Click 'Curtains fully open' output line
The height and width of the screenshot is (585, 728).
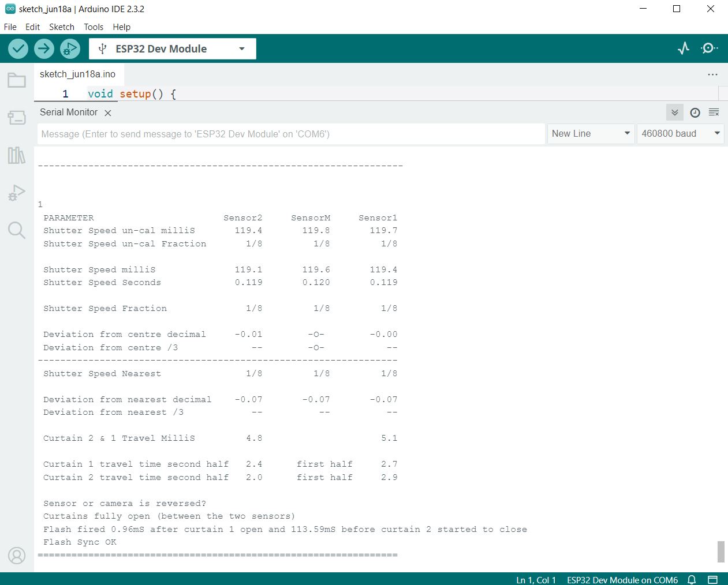point(169,516)
